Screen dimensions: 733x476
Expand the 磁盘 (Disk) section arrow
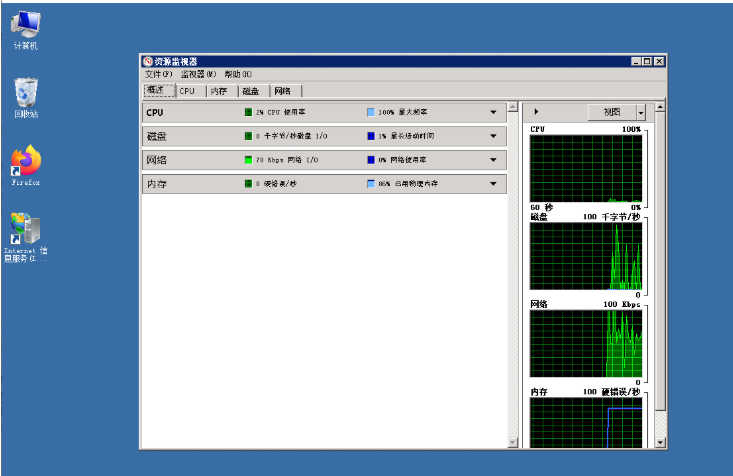click(x=493, y=136)
